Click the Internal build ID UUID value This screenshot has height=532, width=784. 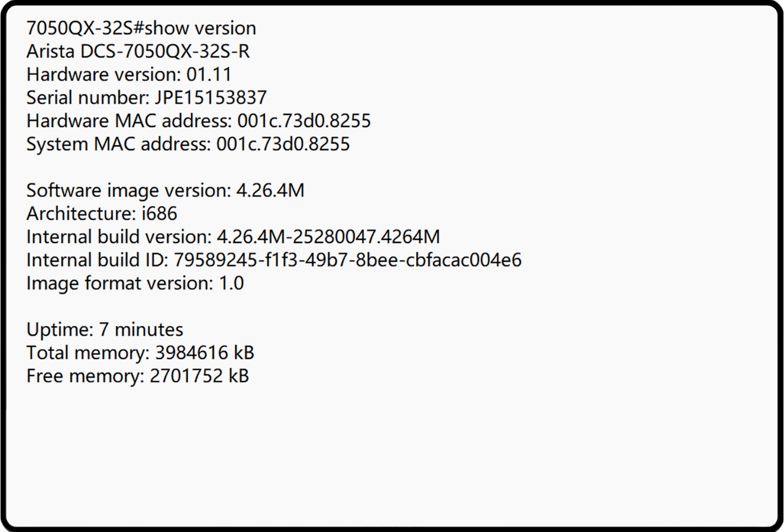[347, 260]
